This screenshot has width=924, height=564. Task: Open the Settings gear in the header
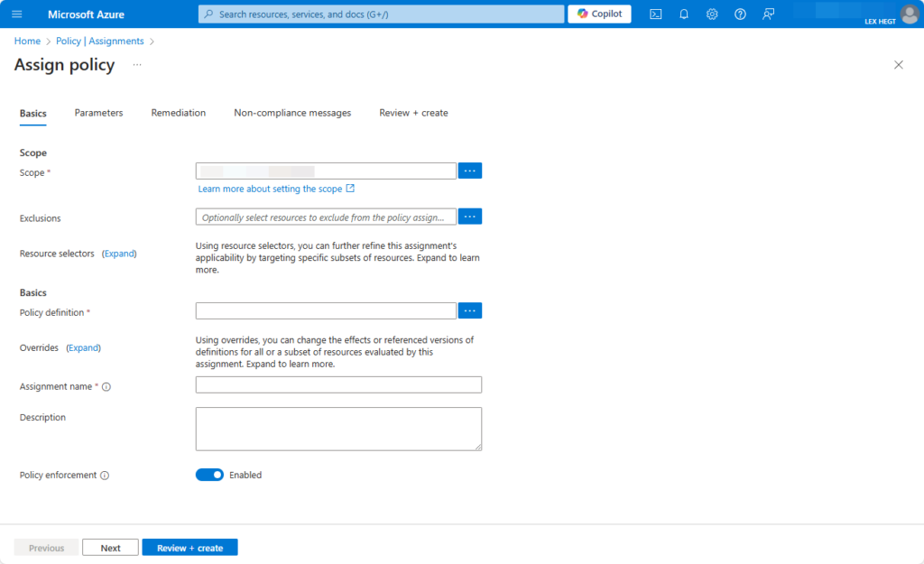(711, 14)
